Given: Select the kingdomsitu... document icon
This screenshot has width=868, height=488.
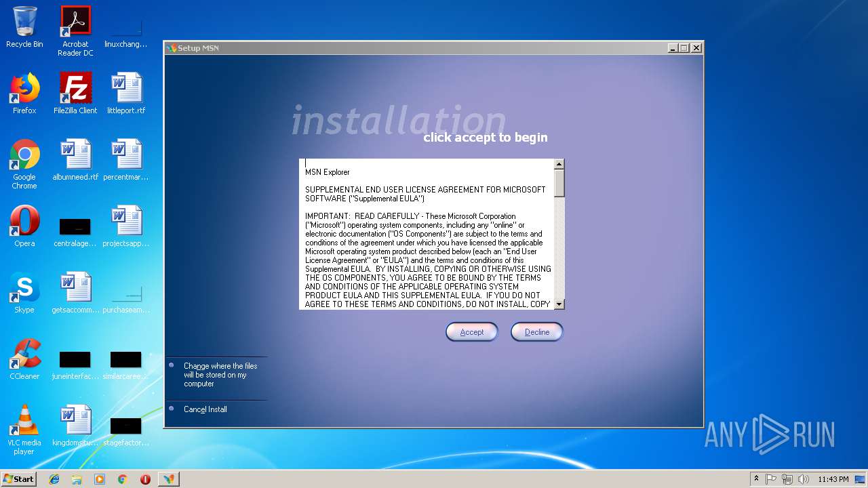Looking at the screenshot, I should coord(75,426).
